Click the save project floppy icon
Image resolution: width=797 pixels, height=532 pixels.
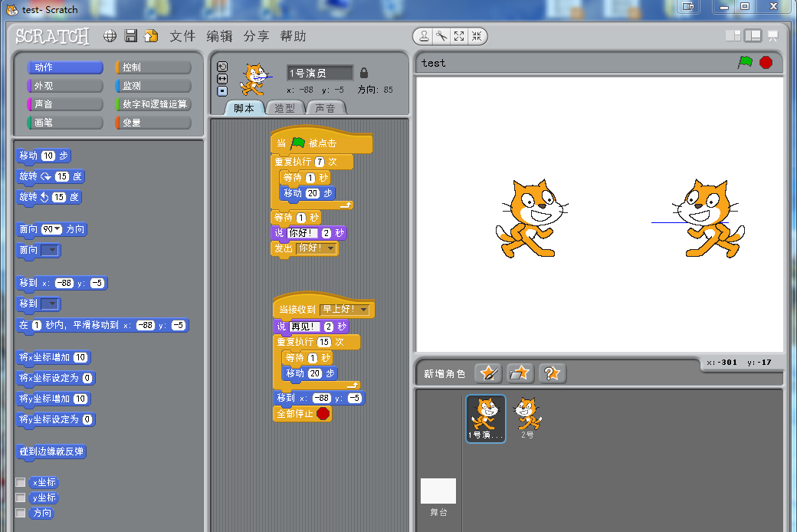pyautogui.click(x=131, y=36)
